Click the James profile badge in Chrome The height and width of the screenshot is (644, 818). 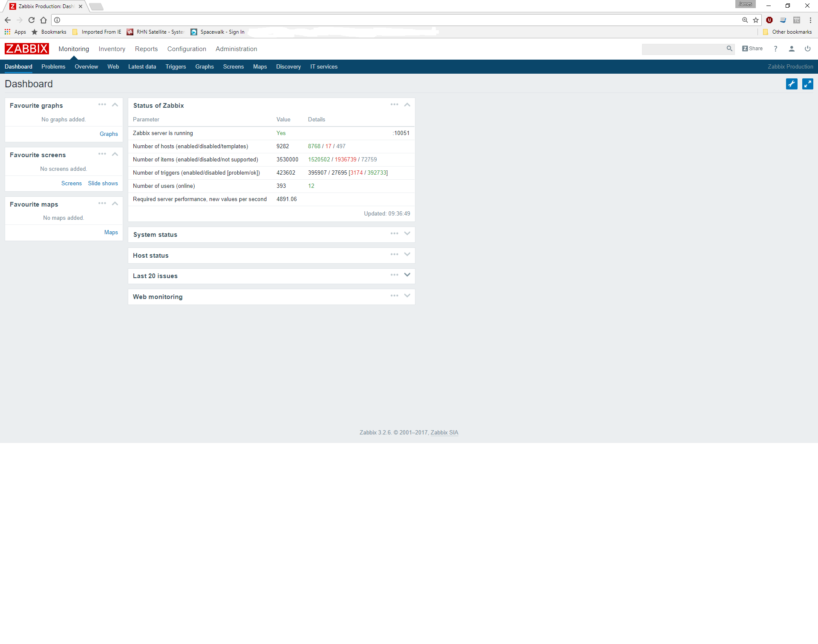pyautogui.click(x=745, y=4)
